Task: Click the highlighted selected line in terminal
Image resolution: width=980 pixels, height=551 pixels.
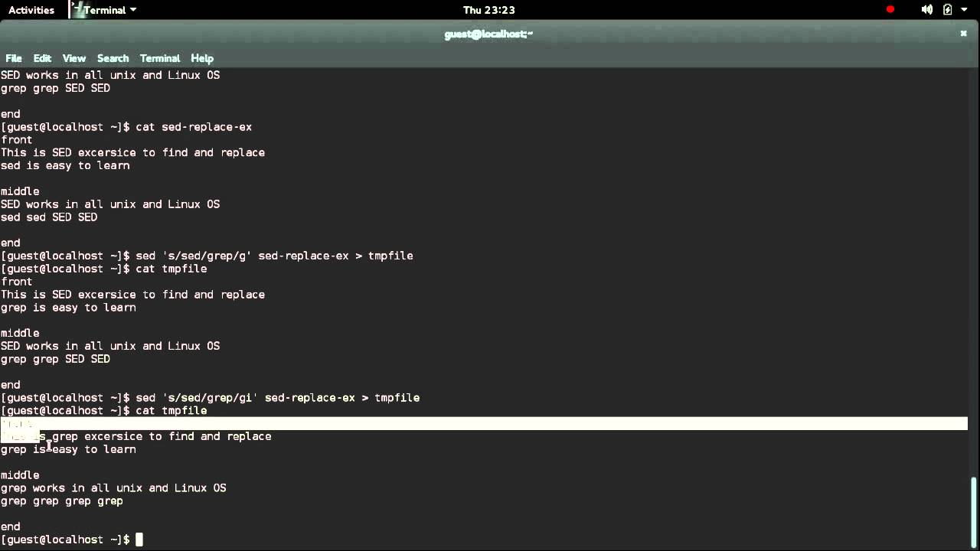Action: click(x=484, y=423)
